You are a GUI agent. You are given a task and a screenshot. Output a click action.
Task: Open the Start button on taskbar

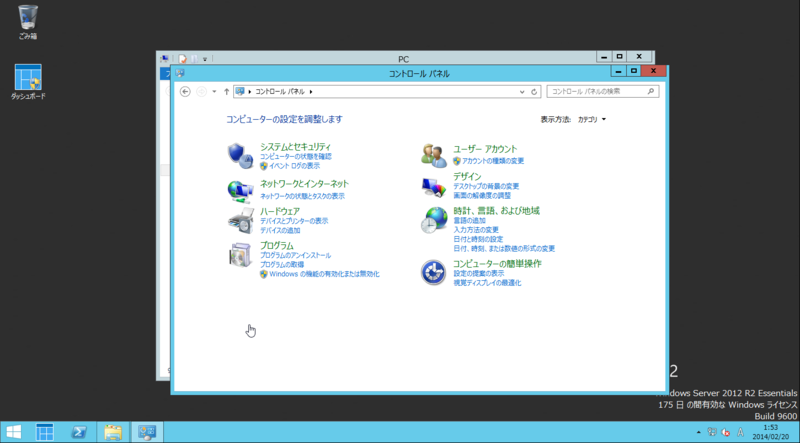point(14,432)
